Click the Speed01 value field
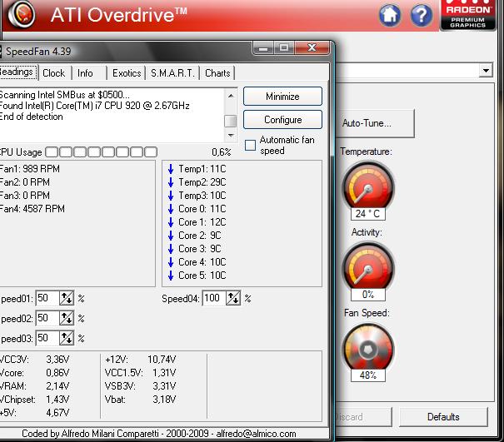 click(47, 299)
